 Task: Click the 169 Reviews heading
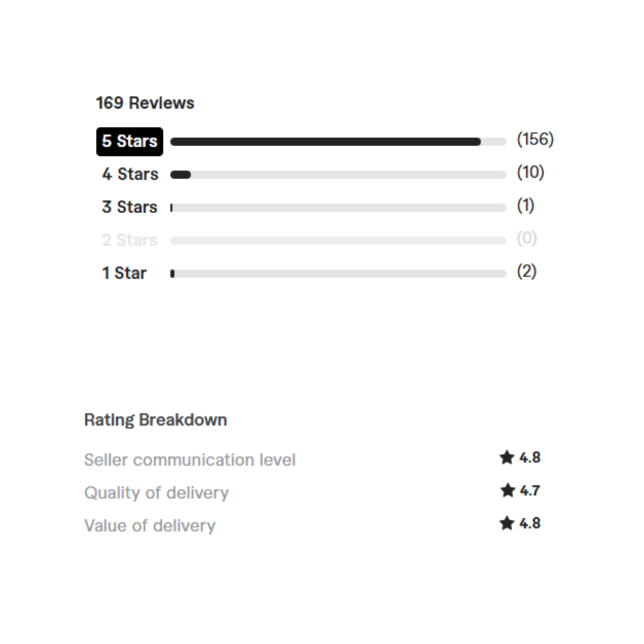pyautogui.click(x=145, y=103)
